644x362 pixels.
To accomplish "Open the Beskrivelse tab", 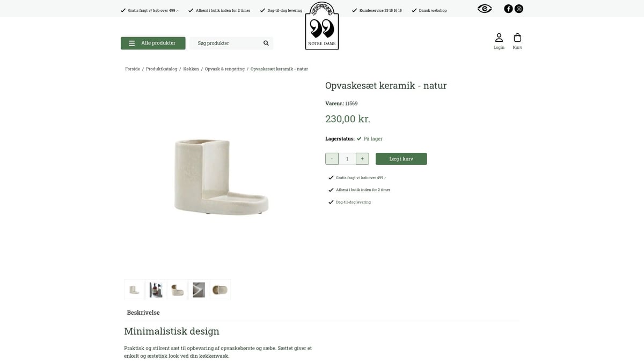I will 143,313.
